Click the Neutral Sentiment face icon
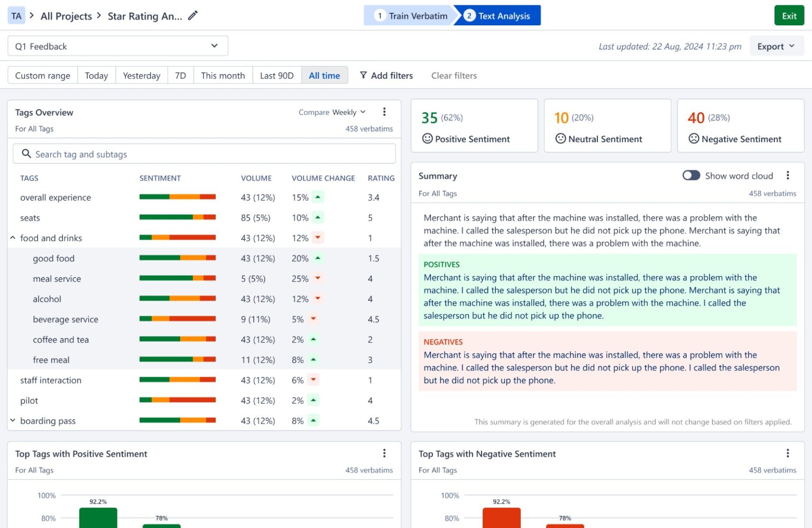812x528 pixels. (x=560, y=139)
